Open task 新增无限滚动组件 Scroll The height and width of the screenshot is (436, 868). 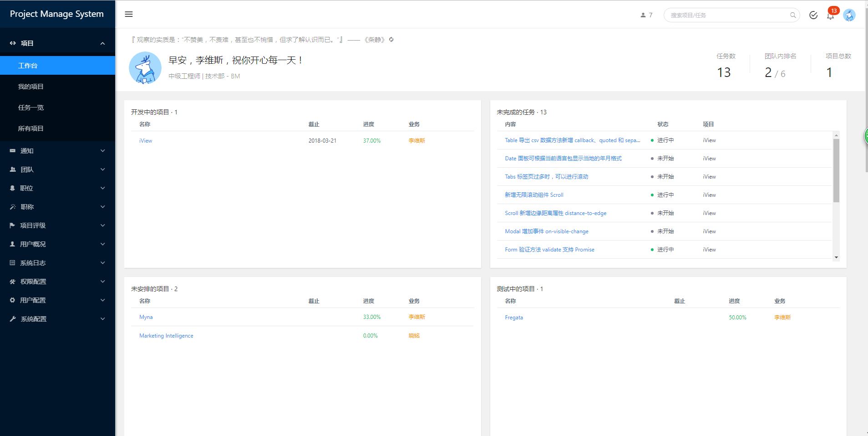coord(534,195)
